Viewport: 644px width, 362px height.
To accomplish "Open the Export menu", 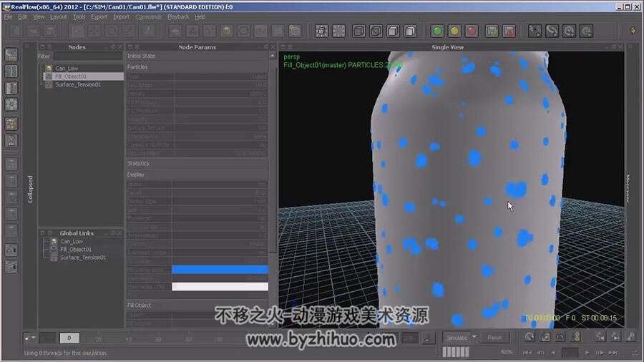I will click(x=99, y=17).
